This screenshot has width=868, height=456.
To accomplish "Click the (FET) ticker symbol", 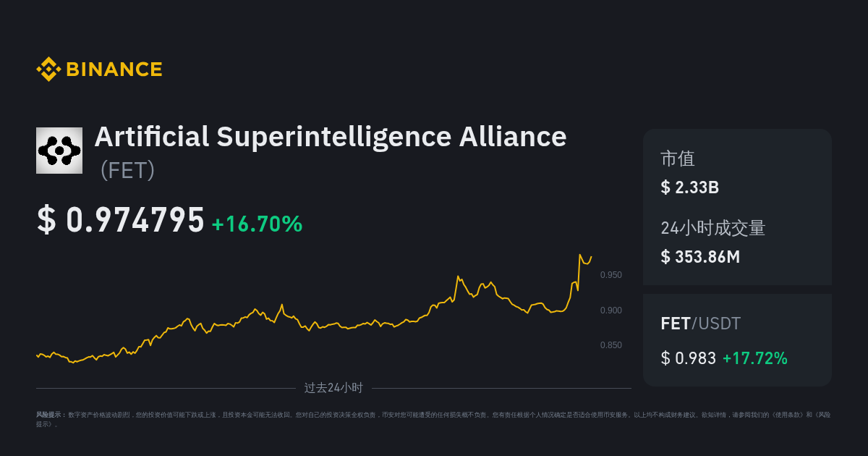I will (x=127, y=169).
